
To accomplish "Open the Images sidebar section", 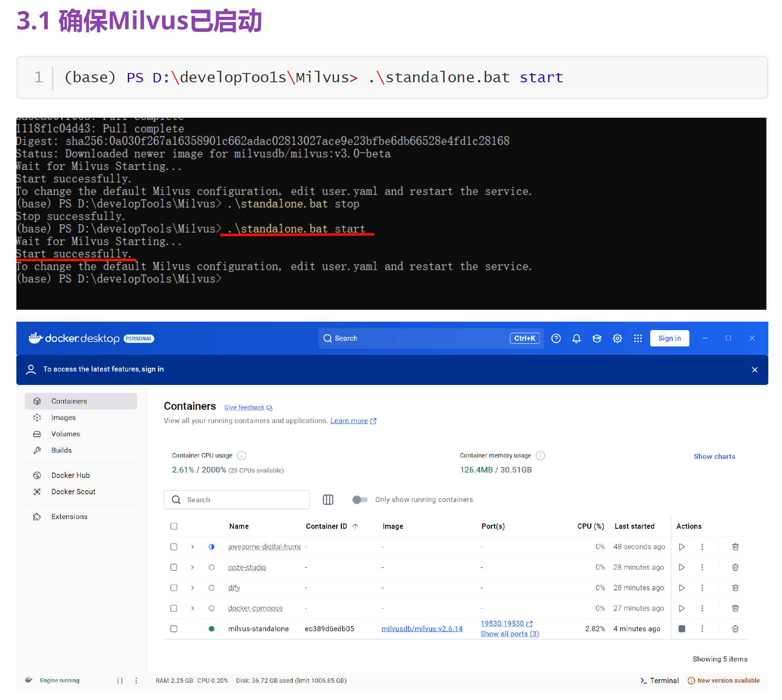I will coord(81,418).
